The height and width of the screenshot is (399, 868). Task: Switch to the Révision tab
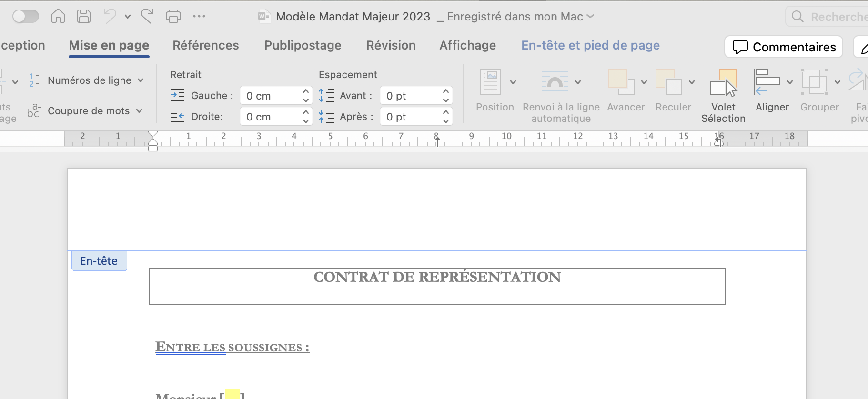point(391,46)
